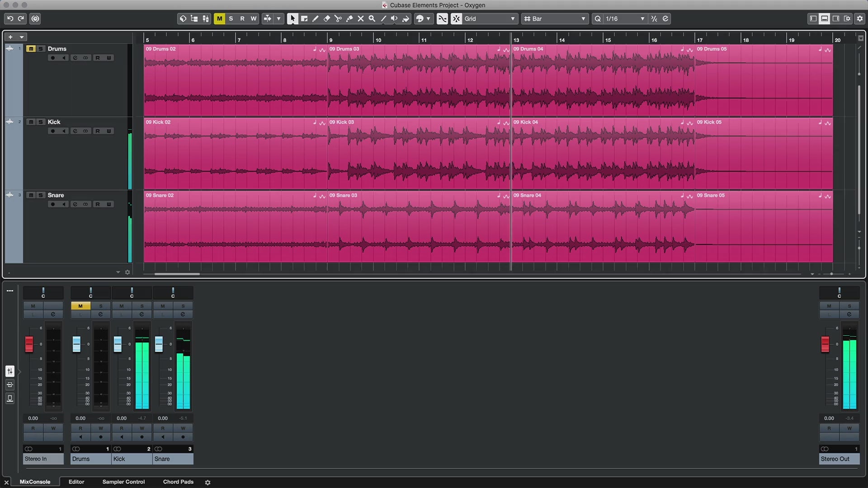Viewport: 868px width, 488px height.
Task: Select the Erase tool in toolbar
Action: point(327,19)
